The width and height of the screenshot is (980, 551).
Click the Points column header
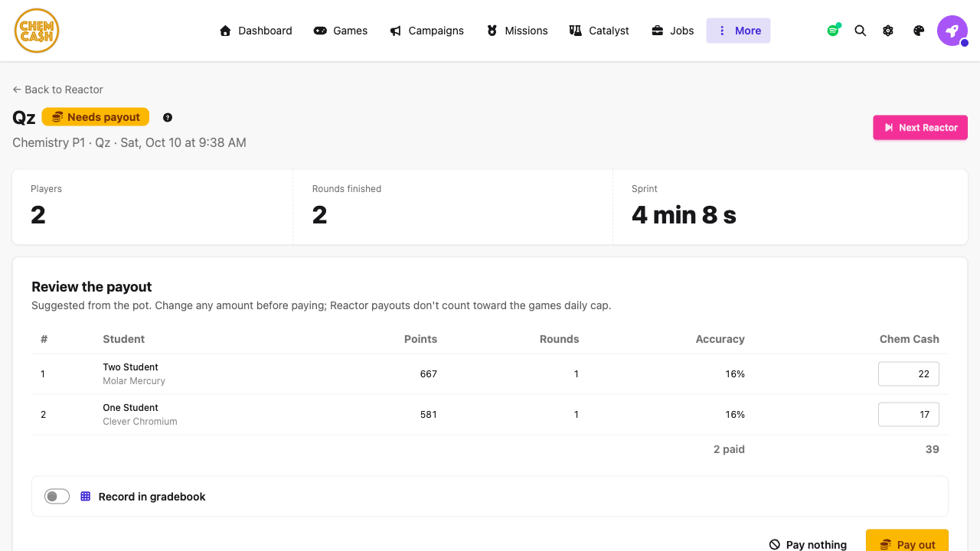tap(420, 339)
